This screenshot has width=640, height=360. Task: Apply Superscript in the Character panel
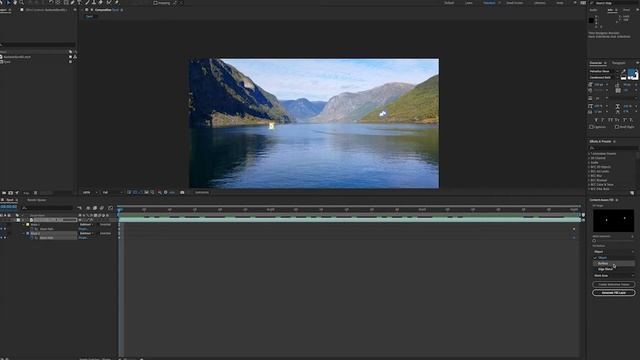point(625,120)
